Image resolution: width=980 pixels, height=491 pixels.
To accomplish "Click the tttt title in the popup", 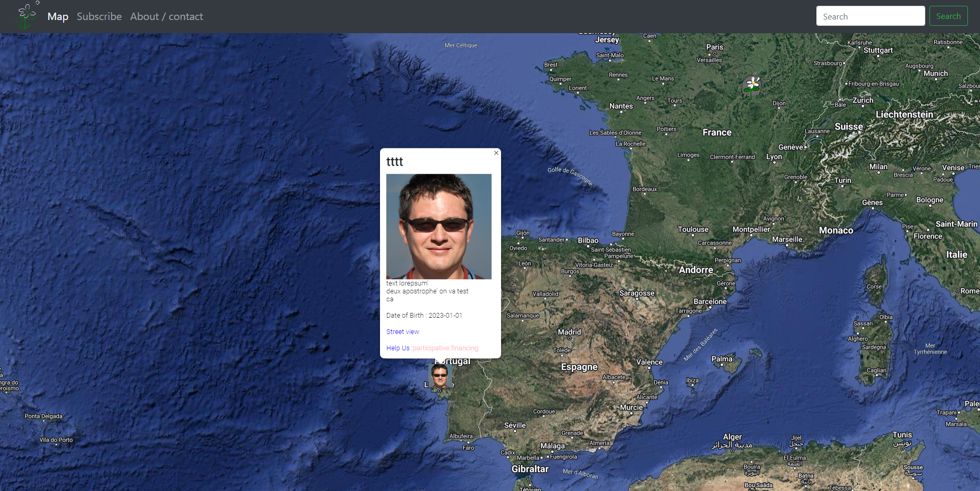I will click(x=395, y=162).
